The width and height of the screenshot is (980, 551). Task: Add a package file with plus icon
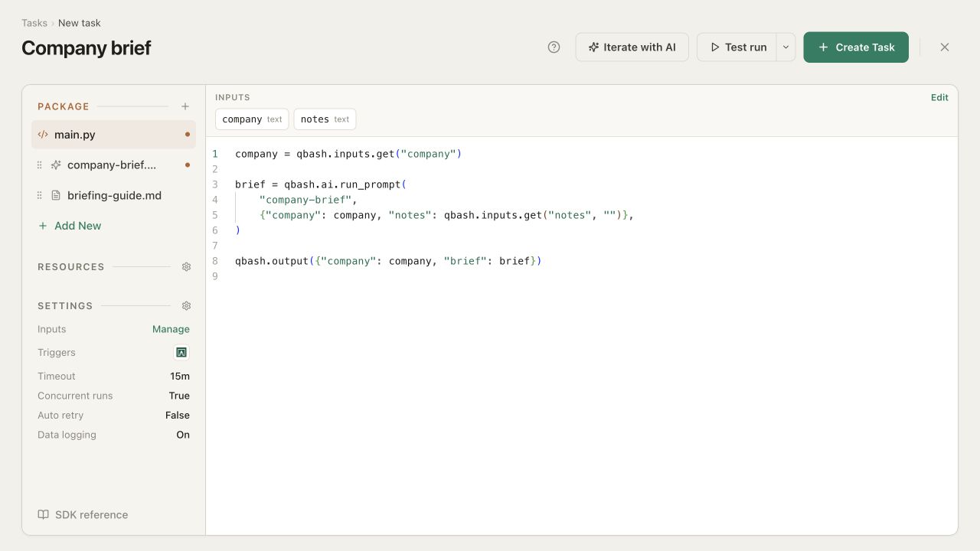(x=185, y=106)
